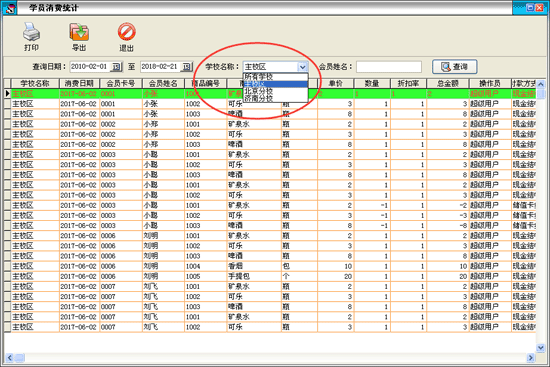Screen dimensions: 550x367
Task: Expand the 学校名称 dropdown arrow
Action: (x=302, y=67)
